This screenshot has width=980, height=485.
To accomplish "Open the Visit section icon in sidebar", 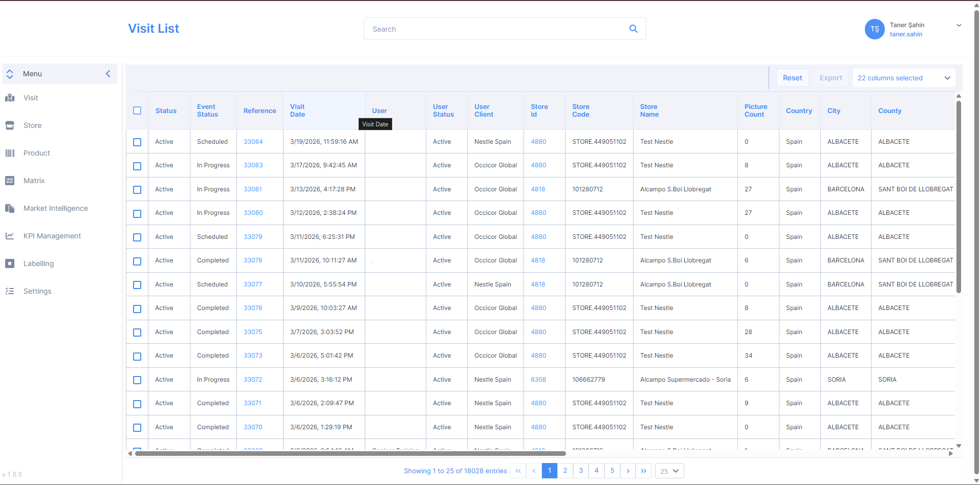I will (x=10, y=98).
